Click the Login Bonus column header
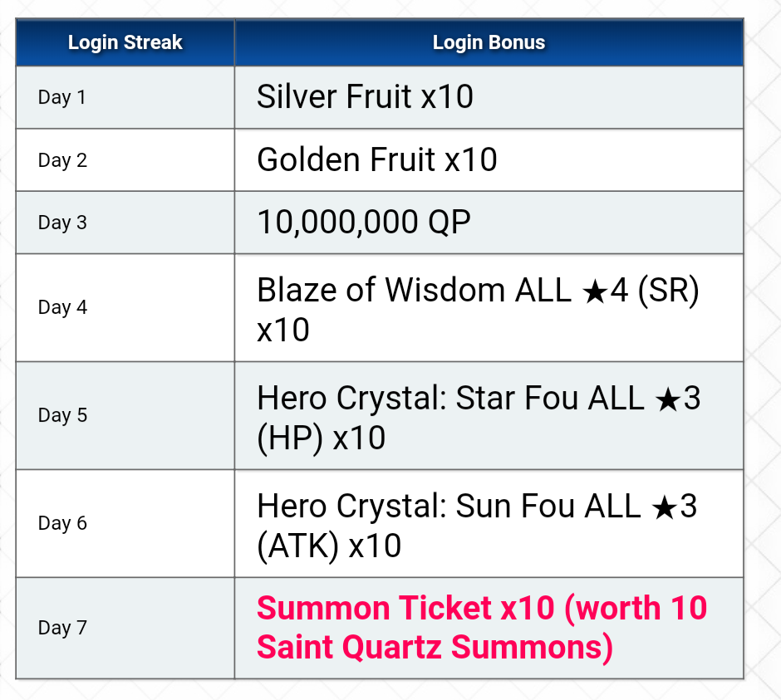This screenshot has height=700, width=781. point(489,43)
